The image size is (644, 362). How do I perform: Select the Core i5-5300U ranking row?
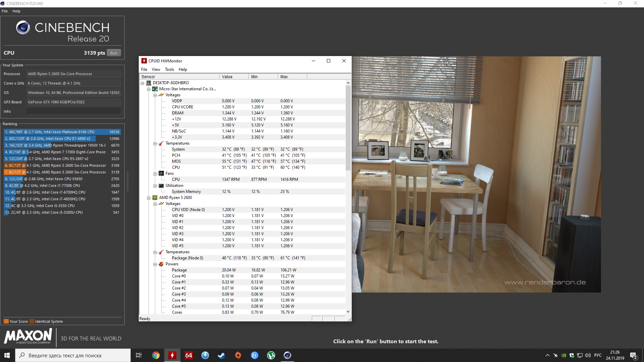click(62, 212)
